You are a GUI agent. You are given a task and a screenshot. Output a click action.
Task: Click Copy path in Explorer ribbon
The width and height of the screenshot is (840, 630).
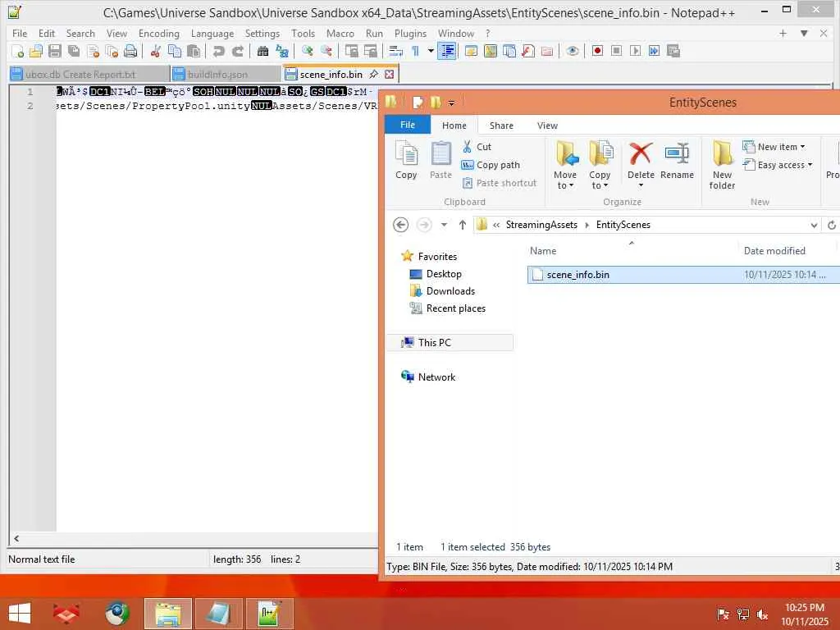[x=491, y=165]
